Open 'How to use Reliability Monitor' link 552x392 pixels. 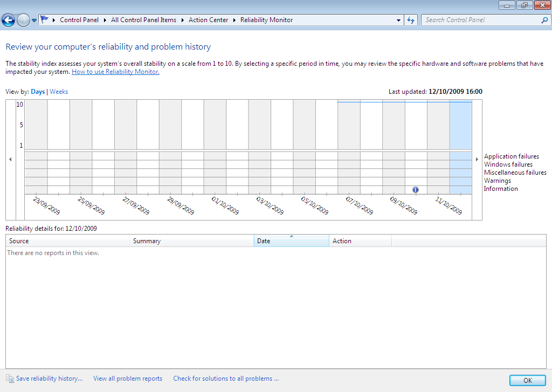coord(115,72)
